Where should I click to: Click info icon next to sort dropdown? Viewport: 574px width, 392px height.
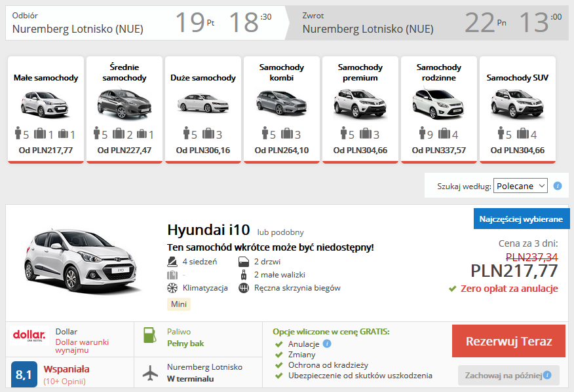tap(558, 186)
